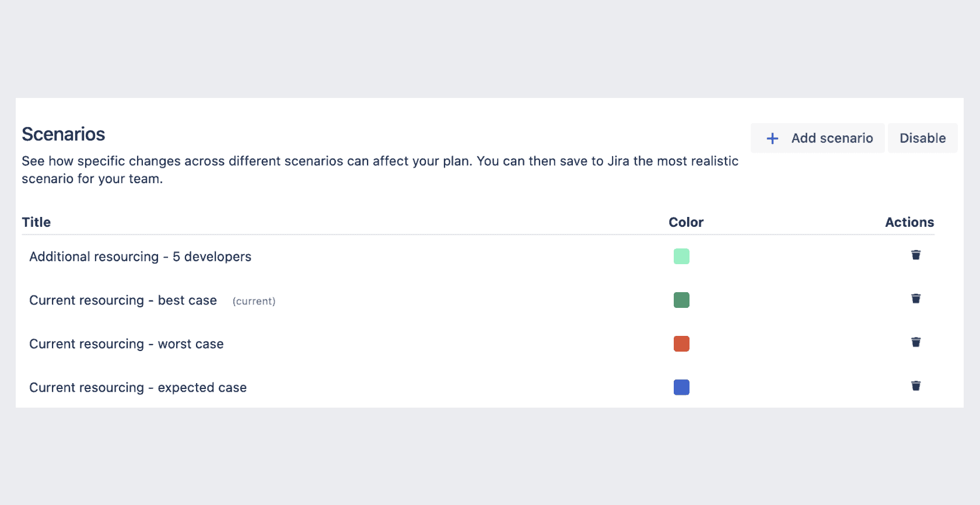Select the 'Additional resourcing - 5 developers' title
This screenshot has width=980, height=505.
[140, 257]
